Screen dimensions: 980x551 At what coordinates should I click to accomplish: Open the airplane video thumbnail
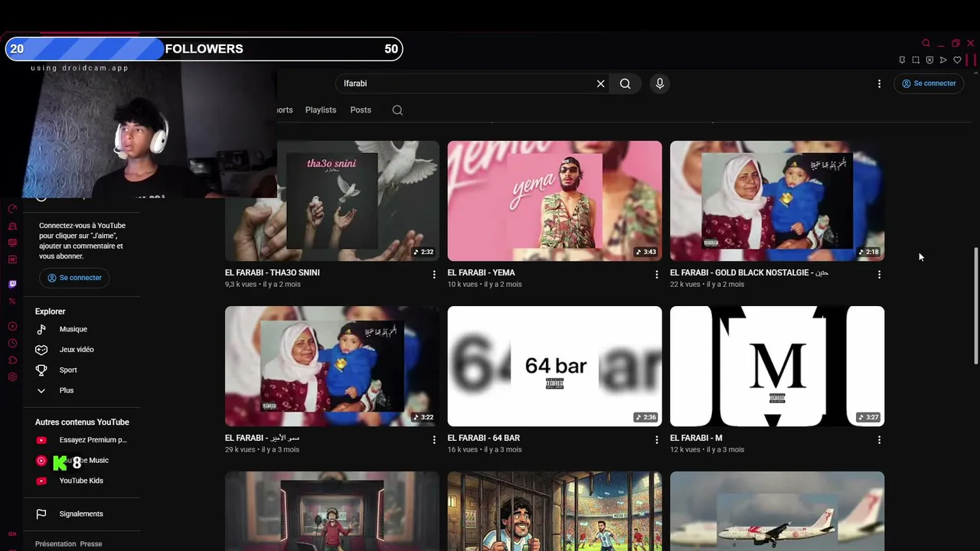pyautogui.click(x=777, y=511)
